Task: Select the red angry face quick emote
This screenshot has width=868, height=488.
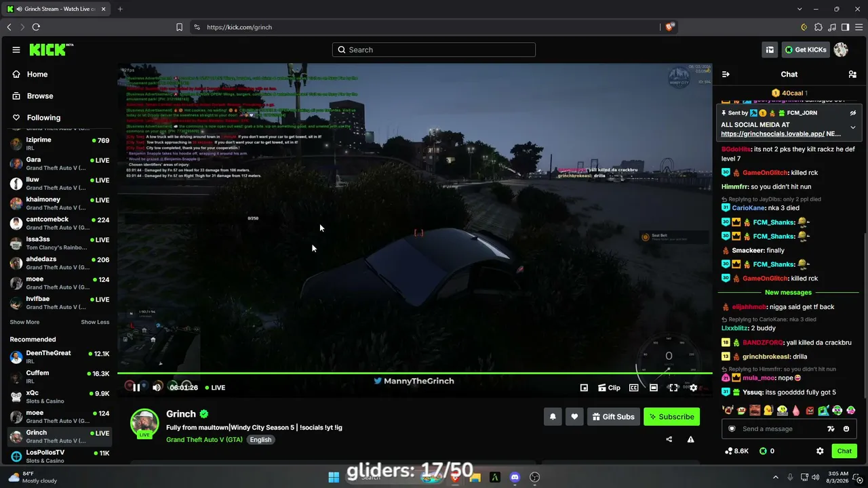Action: (810, 410)
